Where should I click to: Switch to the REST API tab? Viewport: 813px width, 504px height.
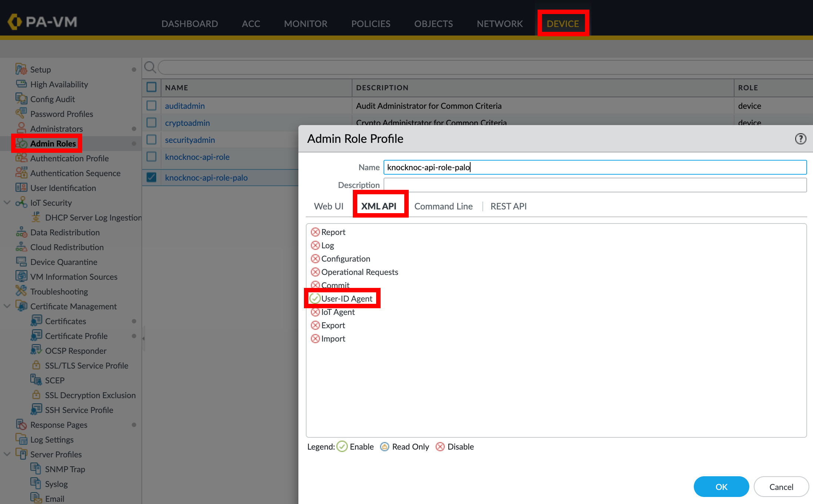[508, 206]
